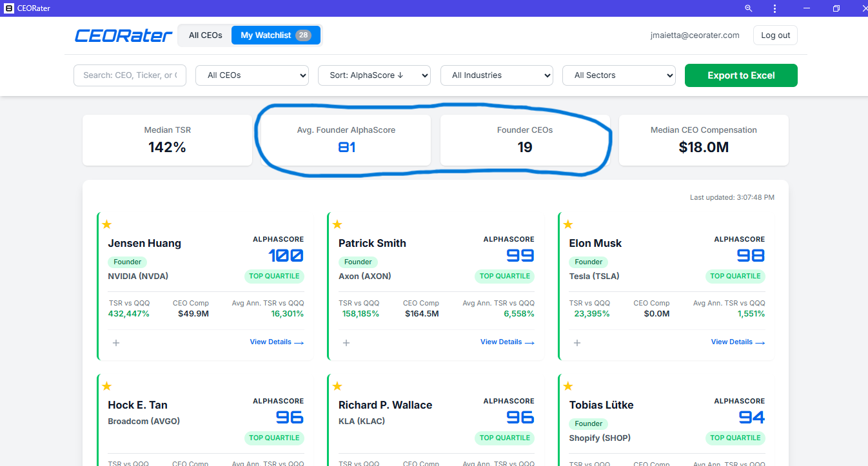This screenshot has height=466, width=868.
Task: Open the zoom magnifier in title bar
Action: point(749,8)
